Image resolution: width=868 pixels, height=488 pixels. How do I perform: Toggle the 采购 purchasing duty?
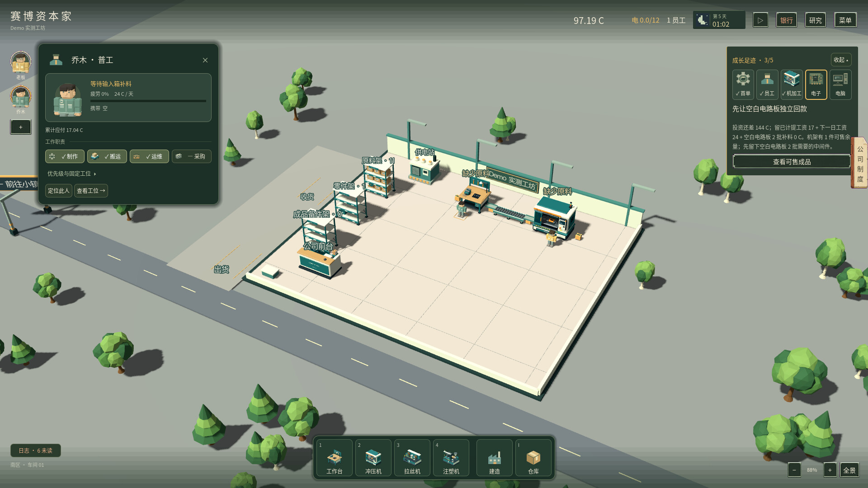click(x=192, y=156)
